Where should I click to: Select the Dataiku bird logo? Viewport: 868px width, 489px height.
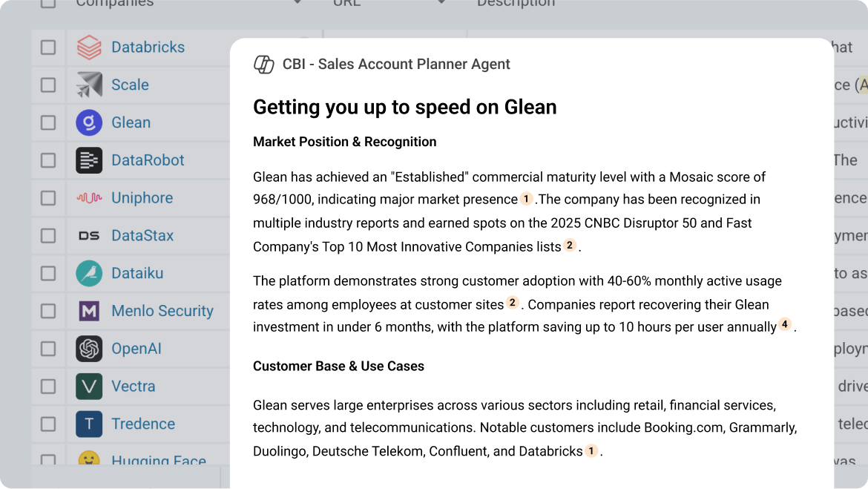coord(89,273)
